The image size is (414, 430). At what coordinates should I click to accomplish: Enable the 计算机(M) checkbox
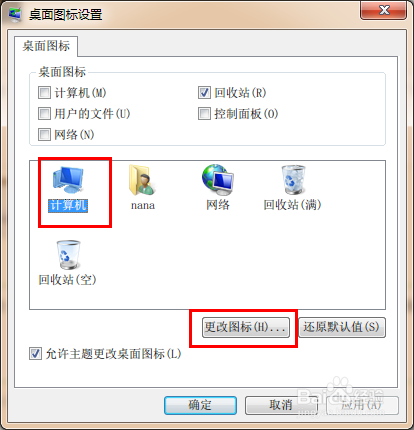point(44,93)
